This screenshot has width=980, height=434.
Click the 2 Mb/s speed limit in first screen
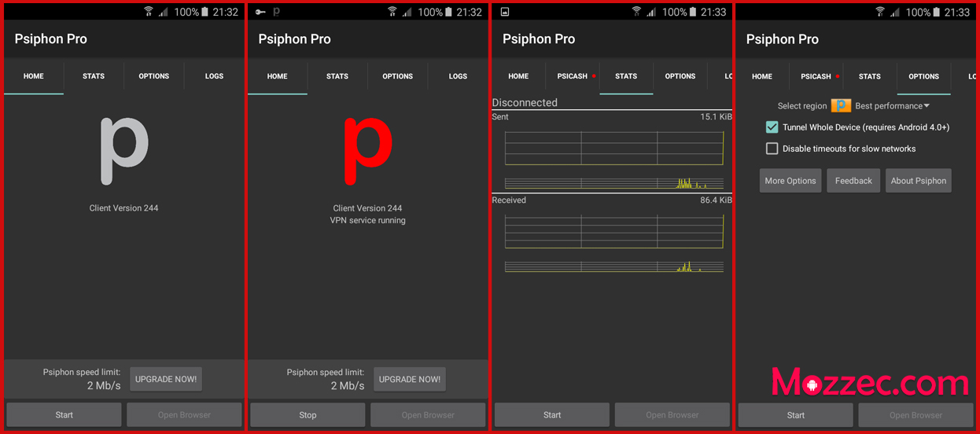pyautogui.click(x=104, y=386)
